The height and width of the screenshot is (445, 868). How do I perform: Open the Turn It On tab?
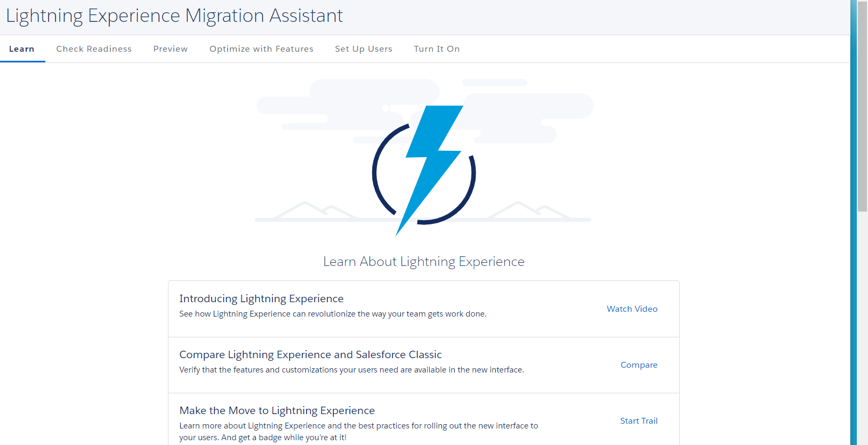pos(436,48)
